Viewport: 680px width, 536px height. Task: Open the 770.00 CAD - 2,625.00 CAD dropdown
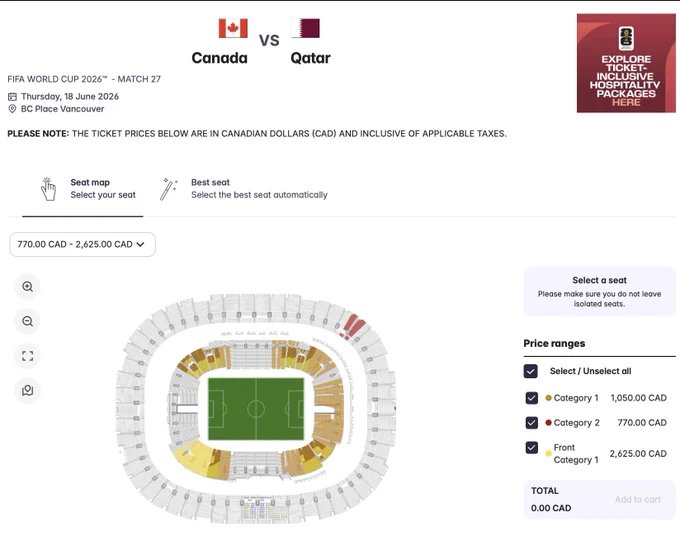[x=82, y=245]
